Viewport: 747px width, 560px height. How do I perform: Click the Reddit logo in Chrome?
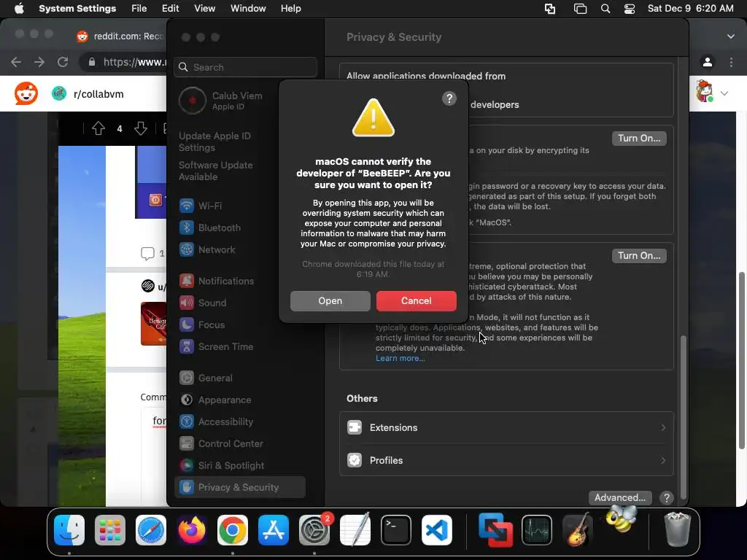tap(26, 93)
